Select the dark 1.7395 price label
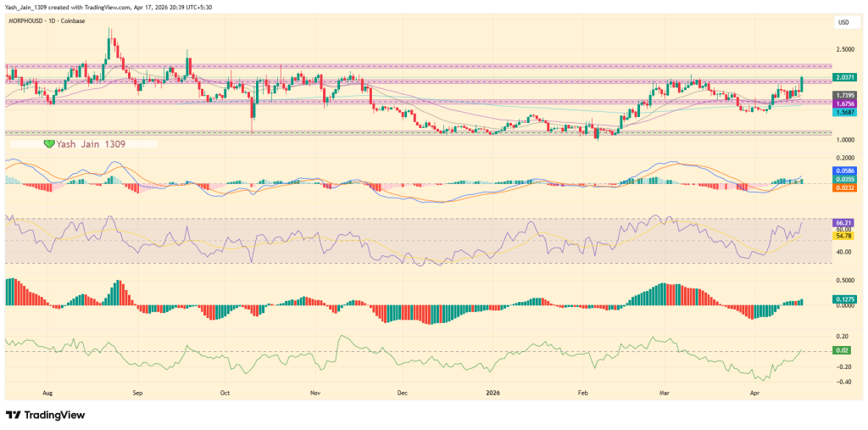 [x=844, y=95]
